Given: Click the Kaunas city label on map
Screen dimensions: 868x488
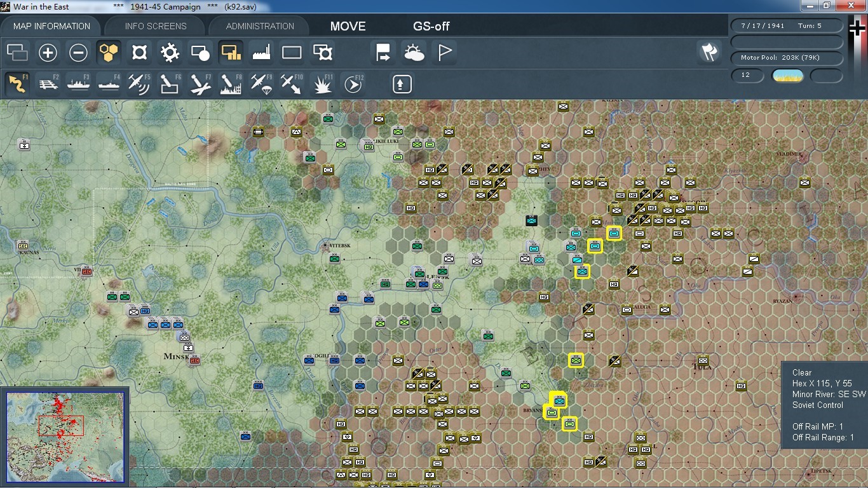Looking at the screenshot, I should (x=30, y=253).
